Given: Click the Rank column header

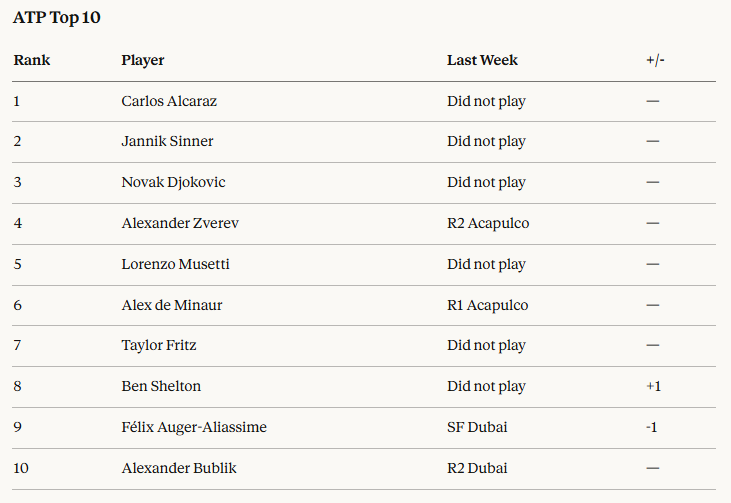Looking at the screenshot, I should pos(32,60).
